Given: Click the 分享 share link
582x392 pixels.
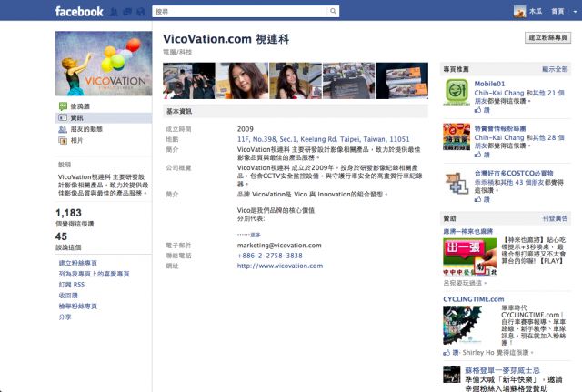Looking at the screenshot, I should tap(65, 317).
